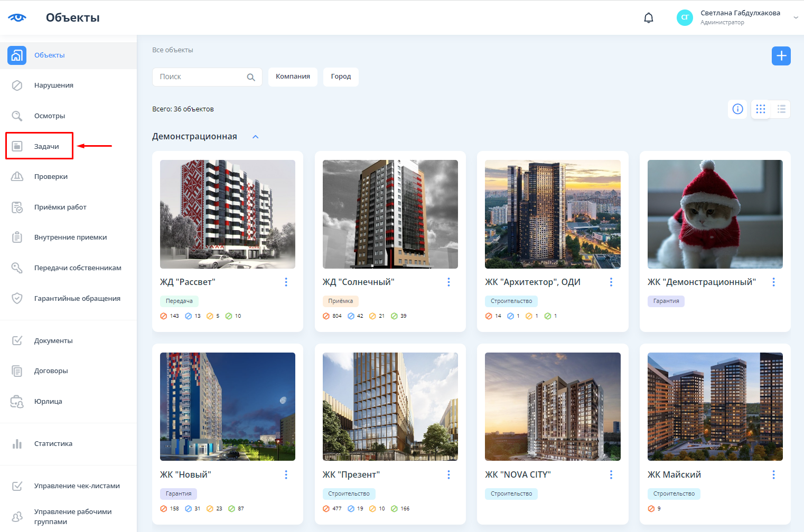The width and height of the screenshot is (804, 532).
Task: Click the Поиск input field
Action: tap(200, 77)
